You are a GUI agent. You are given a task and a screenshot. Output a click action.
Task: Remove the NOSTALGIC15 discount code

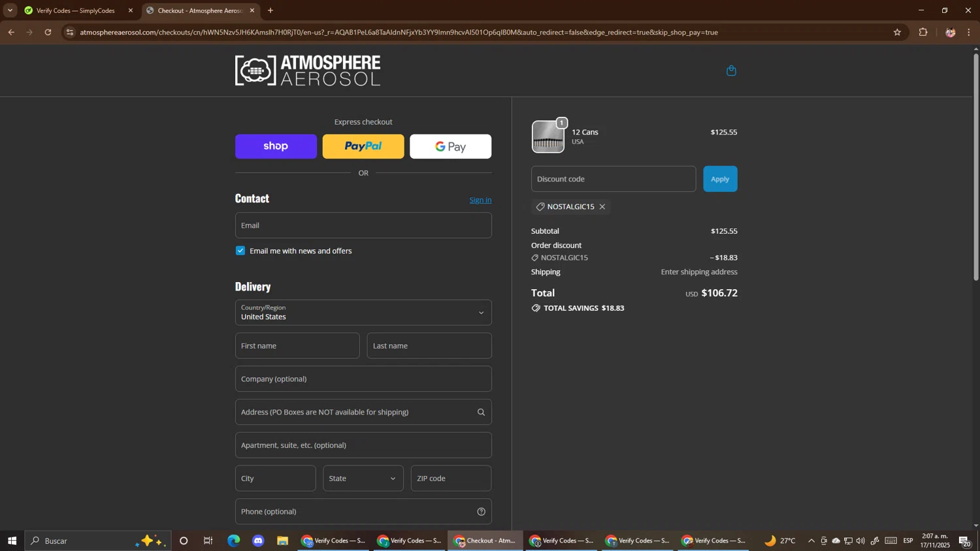coord(602,207)
